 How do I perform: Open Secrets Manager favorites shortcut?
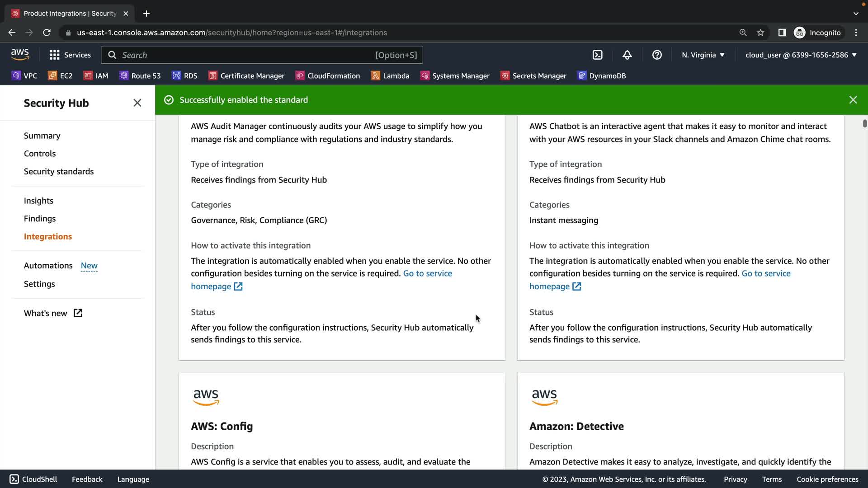[533, 76]
